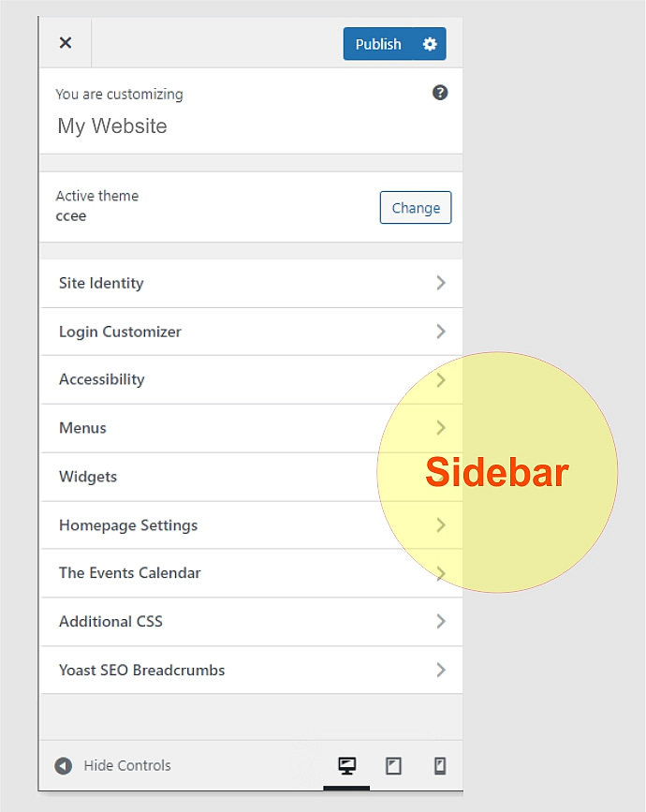Switch to tablet preview icon
The image size is (646, 812).
coord(393,765)
